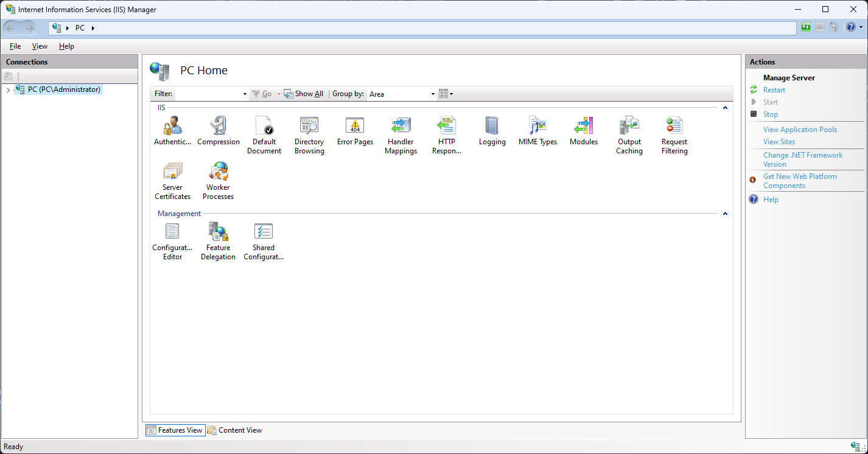Open the Authentication feature icon
868x454 pixels.
click(172, 131)
